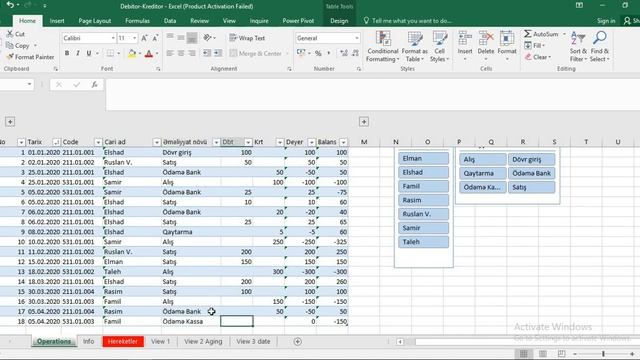Switch to Page Layout view in the status bar

(542, 353)
